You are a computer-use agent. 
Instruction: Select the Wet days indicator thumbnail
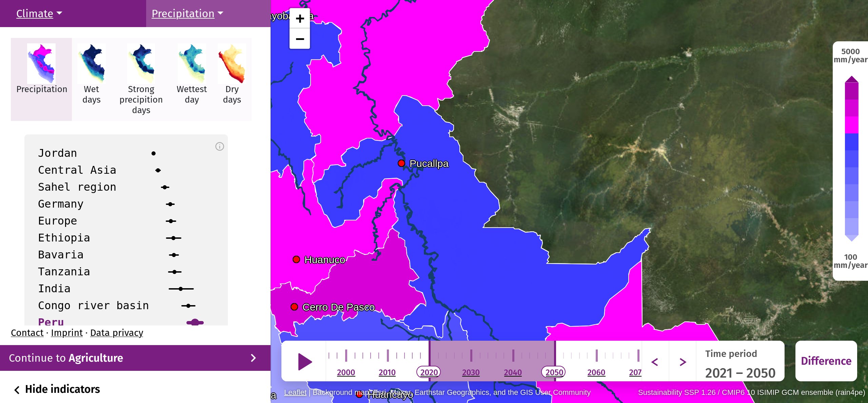click(91, 79)
